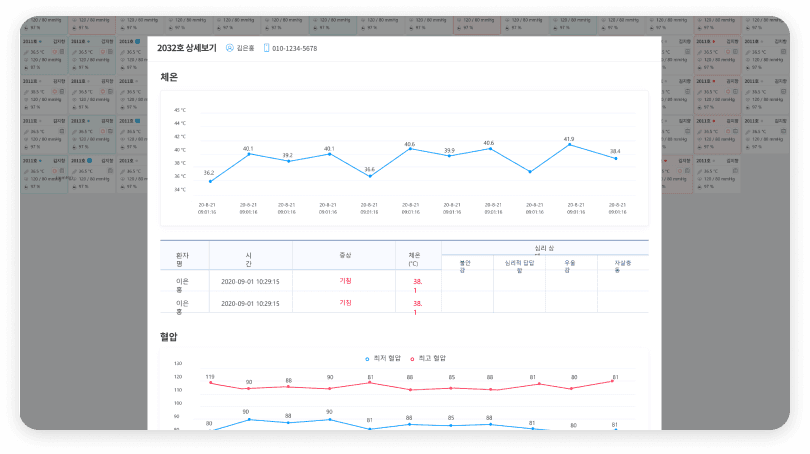This screenshot has width=810, height=454.
Task: Click the patient profile icon beside 김은홍
Action: pyautogui.click(x=229, y=48)
